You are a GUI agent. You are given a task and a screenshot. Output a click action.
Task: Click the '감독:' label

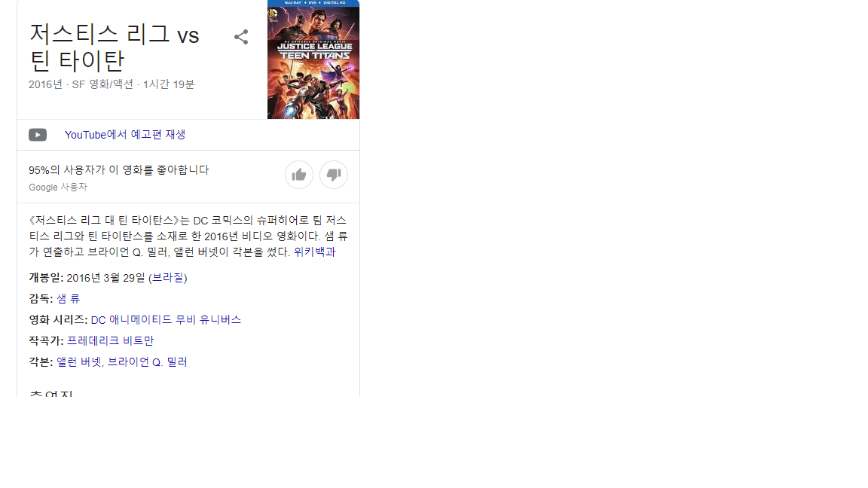pyautogui.click(x=41, y=299)
